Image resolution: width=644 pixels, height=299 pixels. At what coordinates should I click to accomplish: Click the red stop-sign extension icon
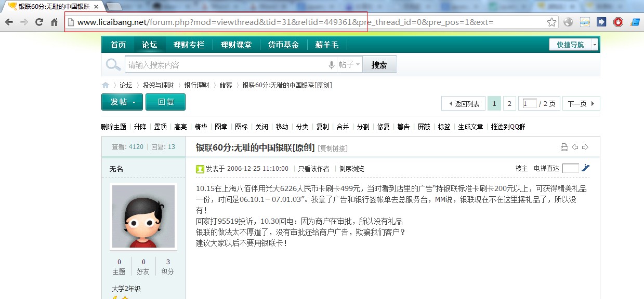[x=618, y=22]
